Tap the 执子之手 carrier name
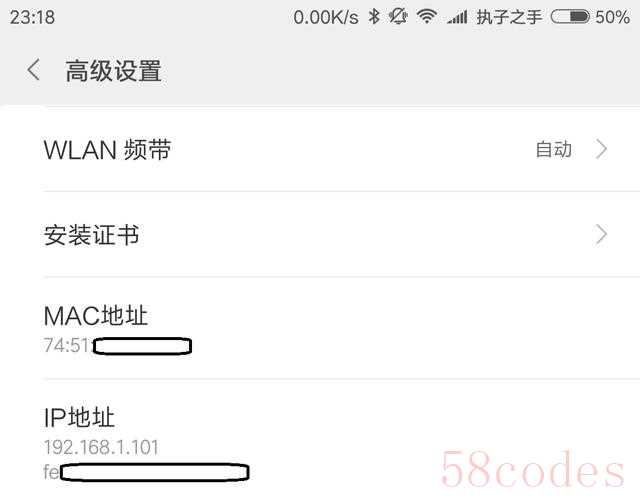This screenshot has height=500, width=640. (x=509, y=17)
